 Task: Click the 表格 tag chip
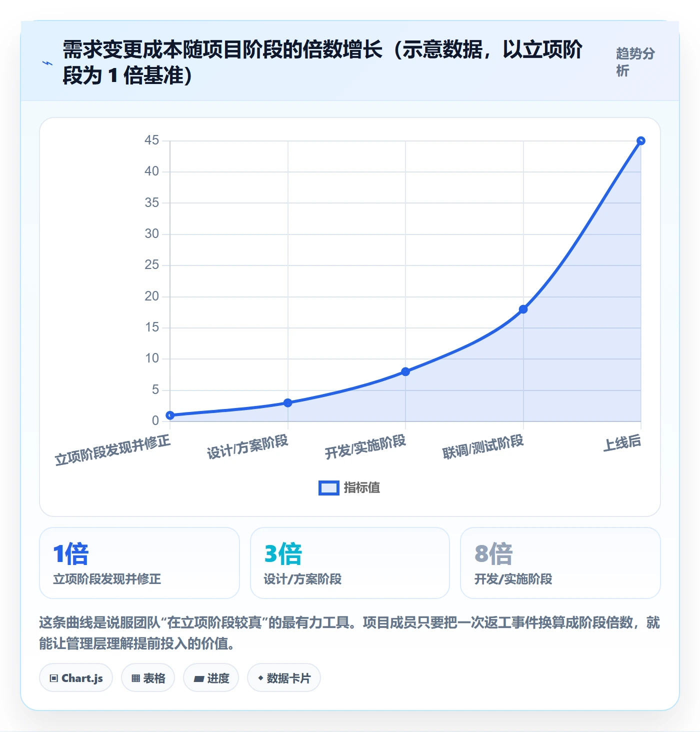tap(148, 678)
